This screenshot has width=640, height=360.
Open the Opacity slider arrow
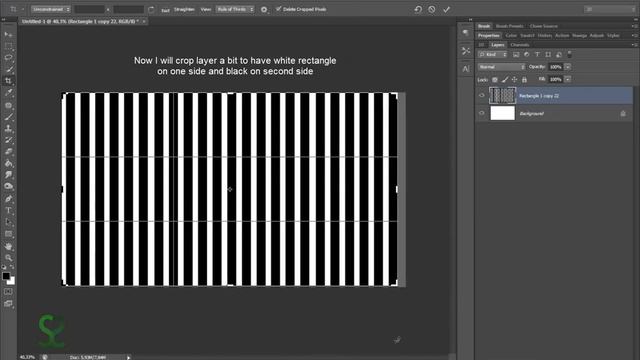coord(568,67)
